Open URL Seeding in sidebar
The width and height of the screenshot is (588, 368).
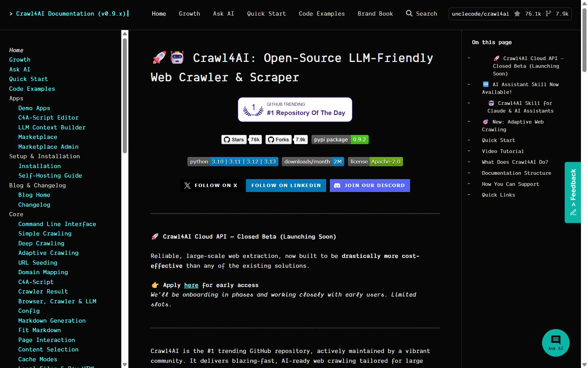[38, 263]
